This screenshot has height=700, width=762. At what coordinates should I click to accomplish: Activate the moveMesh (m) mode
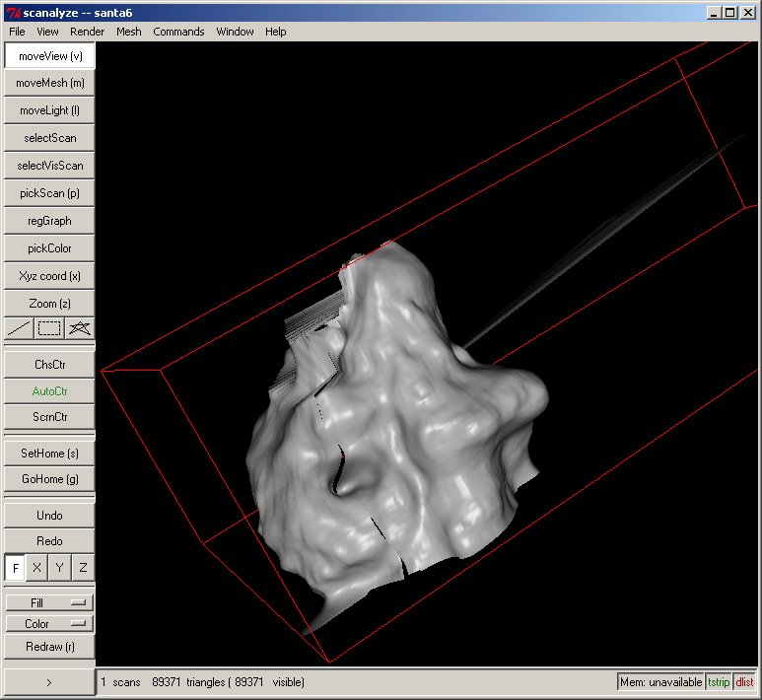click(49, 84)
